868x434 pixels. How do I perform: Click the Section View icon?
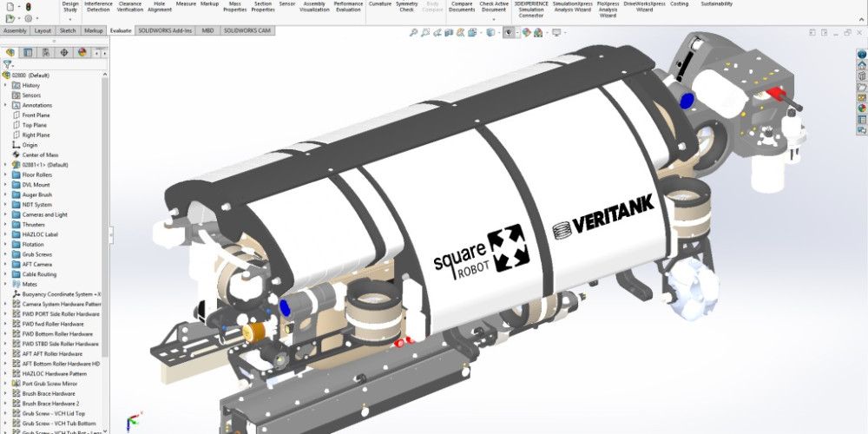click(449, 33)
